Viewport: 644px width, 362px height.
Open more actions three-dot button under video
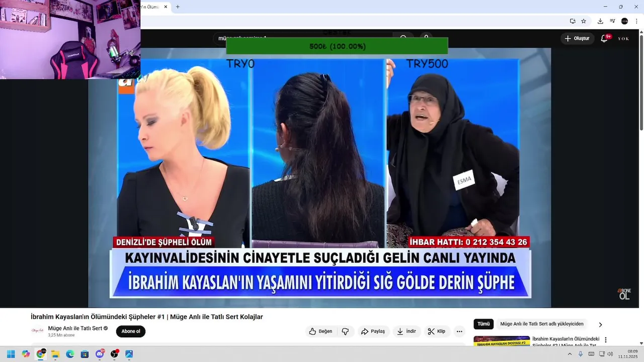[459, 331]
